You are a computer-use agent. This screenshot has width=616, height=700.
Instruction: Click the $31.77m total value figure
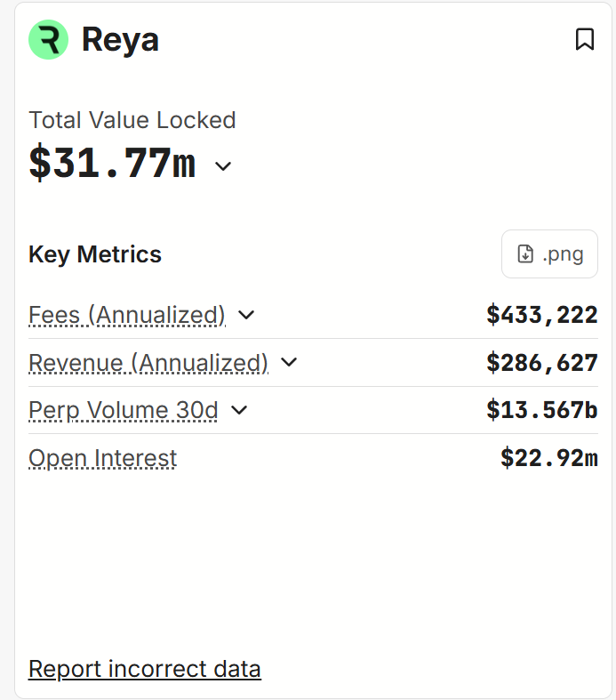[x=112, y=164]
